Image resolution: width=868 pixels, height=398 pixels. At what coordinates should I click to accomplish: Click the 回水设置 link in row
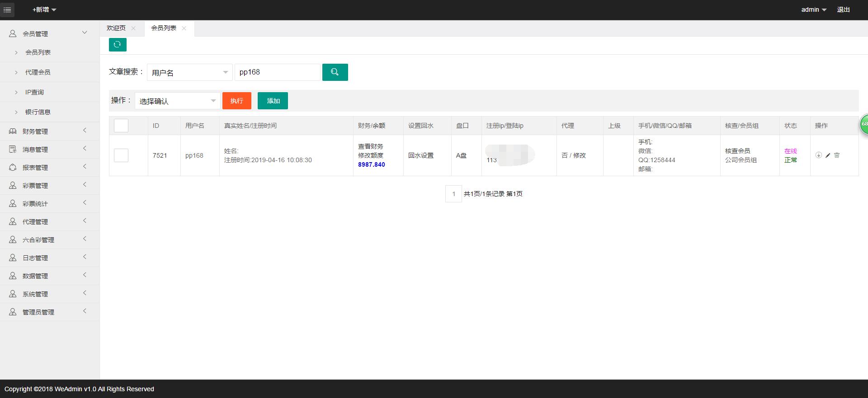(x=420, y=155)
